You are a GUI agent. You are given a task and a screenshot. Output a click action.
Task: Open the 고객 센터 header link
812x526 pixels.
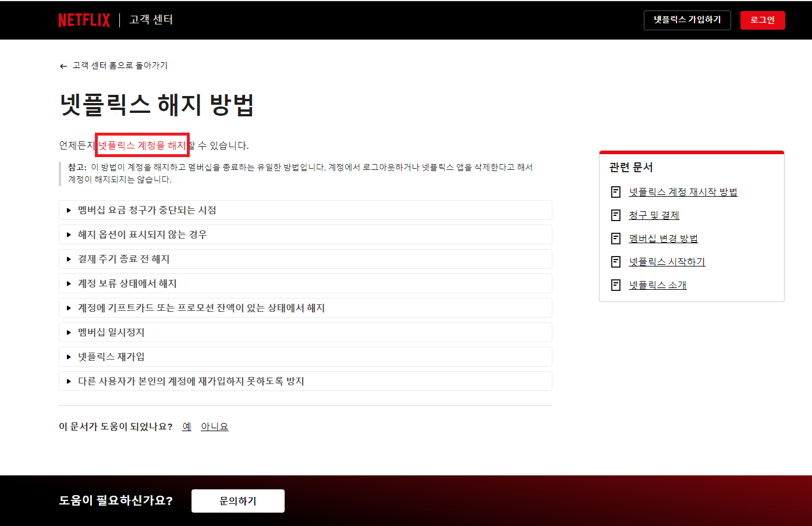coord(151,20)
